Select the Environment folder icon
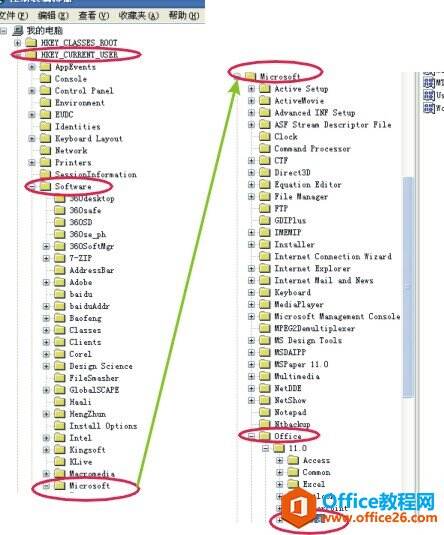 (x=45, y=103)
